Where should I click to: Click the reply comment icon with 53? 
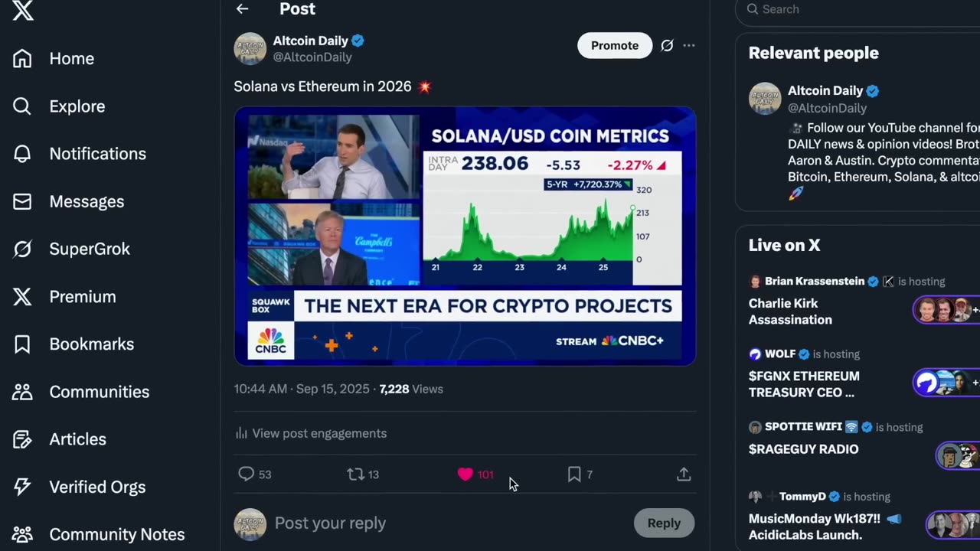246,474
